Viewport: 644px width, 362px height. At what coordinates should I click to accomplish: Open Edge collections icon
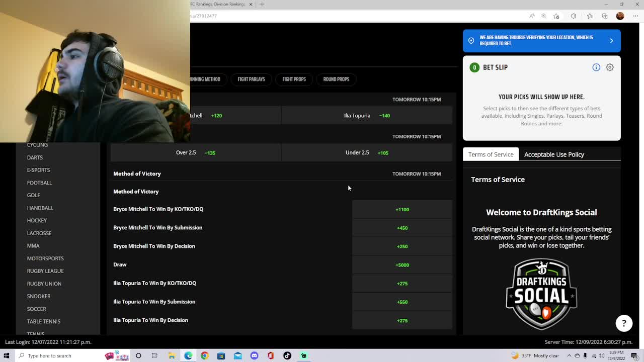point(605,16)
